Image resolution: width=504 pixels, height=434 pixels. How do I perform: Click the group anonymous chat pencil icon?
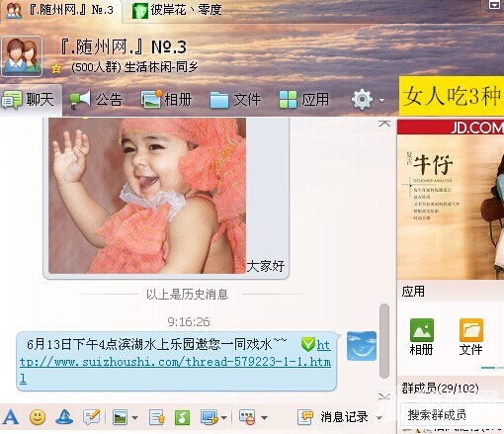click(x=91, y=417)
